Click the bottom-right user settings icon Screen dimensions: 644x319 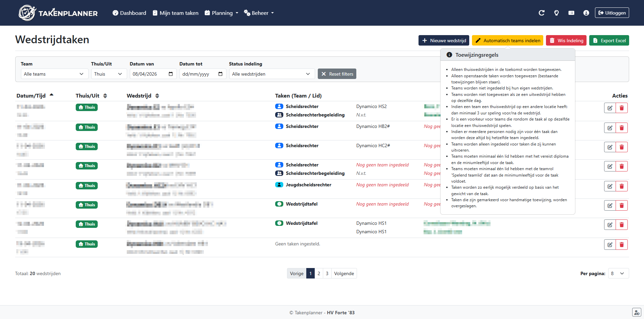pos(636,313)
